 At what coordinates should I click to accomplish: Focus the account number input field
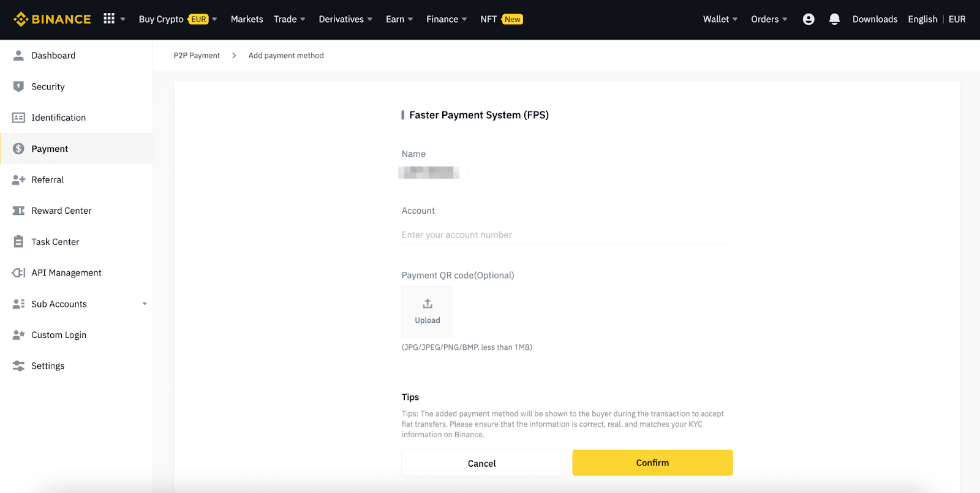567,235
